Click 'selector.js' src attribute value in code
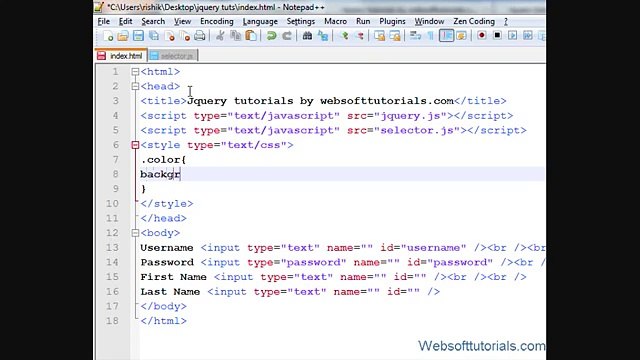Image resolution: width=640 pixels, height=360 pixels. pos(417,131)
